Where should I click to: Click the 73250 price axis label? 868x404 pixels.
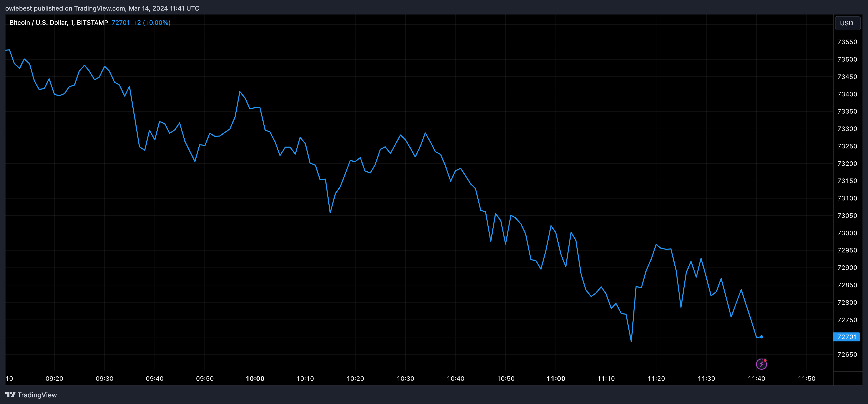[x=847, y=146]
